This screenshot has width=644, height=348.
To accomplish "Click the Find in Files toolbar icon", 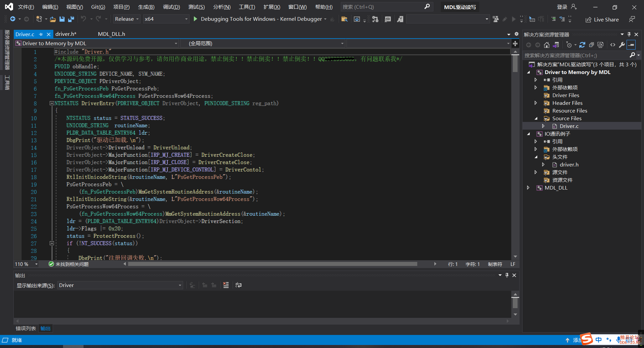I will coord(344,19).
